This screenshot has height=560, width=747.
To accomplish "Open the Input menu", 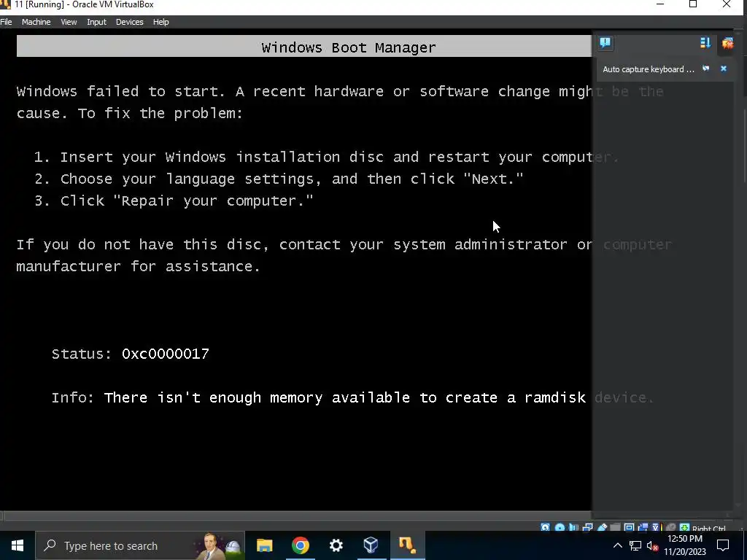I will (96, 22).
